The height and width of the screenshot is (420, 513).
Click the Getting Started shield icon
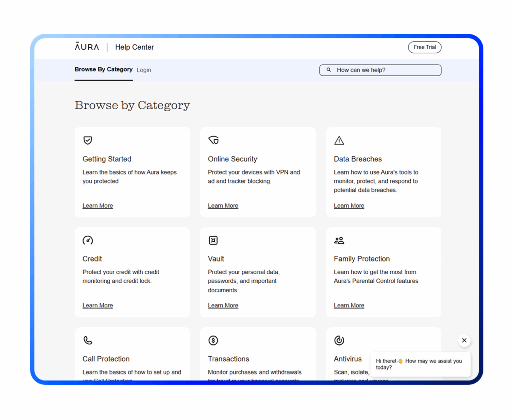pyautogui.click(x=88, y=141)
